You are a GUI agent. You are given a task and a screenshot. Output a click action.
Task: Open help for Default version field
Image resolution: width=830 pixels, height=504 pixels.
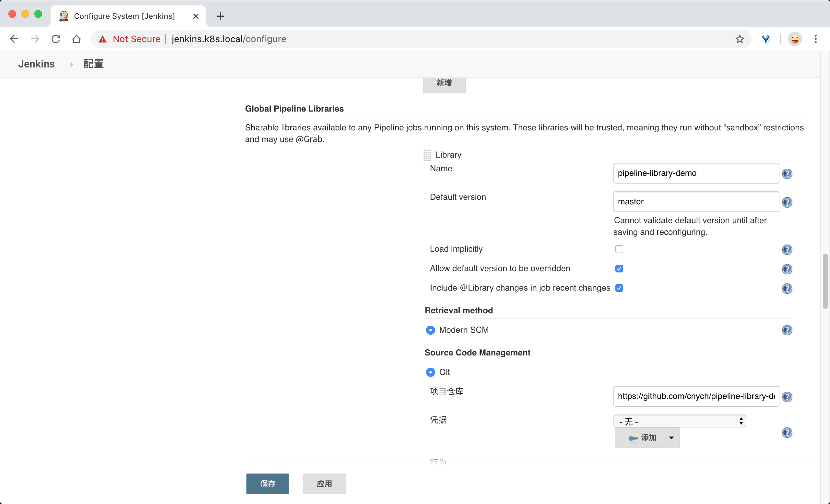point(788,202)
